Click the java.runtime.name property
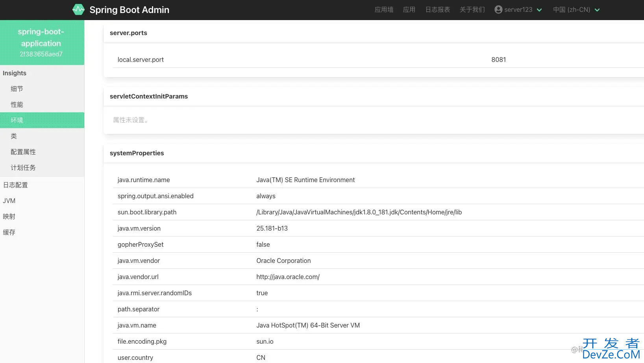This screenshot has height=363, width=644. tap(144, 180)
